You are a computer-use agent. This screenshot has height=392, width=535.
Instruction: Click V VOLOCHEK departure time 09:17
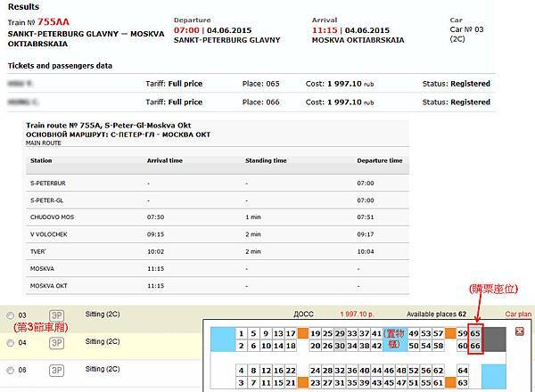[x=366, y=234]
